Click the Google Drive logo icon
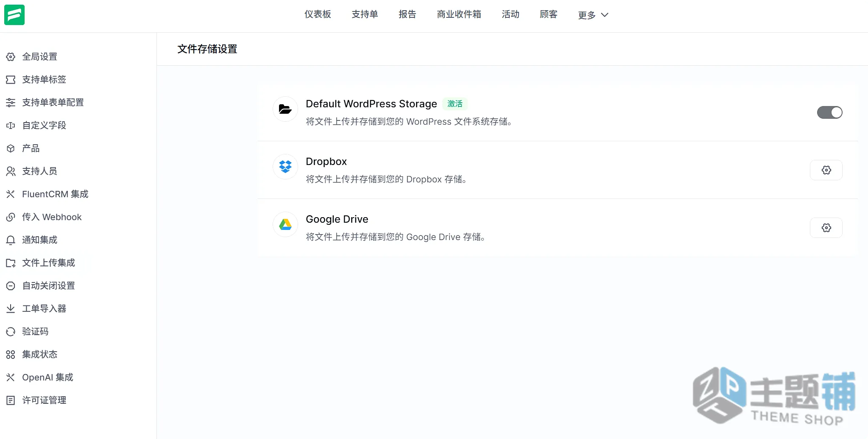The image size is (868, 439). coord(285,224)
